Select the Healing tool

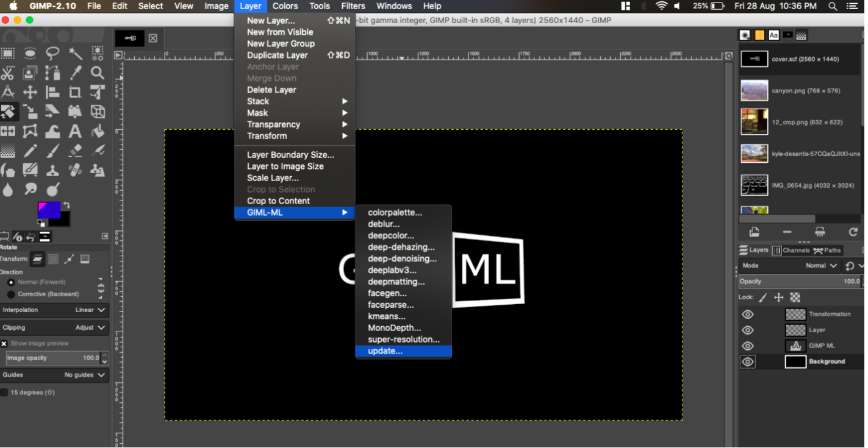[75, 171]
